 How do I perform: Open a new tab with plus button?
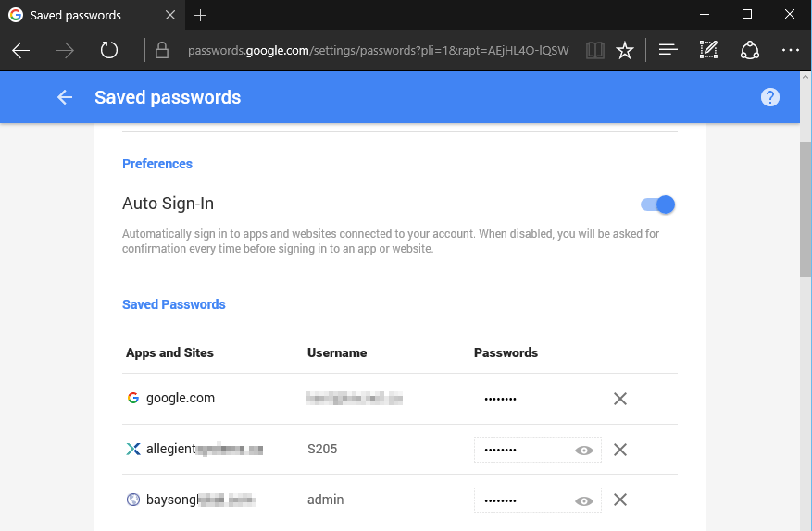(201, 16)
